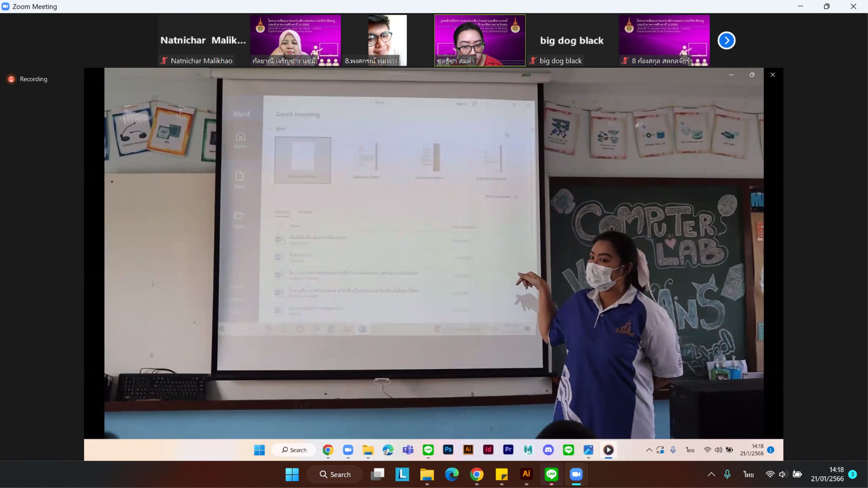Launch the blue L app on bottom taskbar
868x488 pixels.
coord(402,474)
